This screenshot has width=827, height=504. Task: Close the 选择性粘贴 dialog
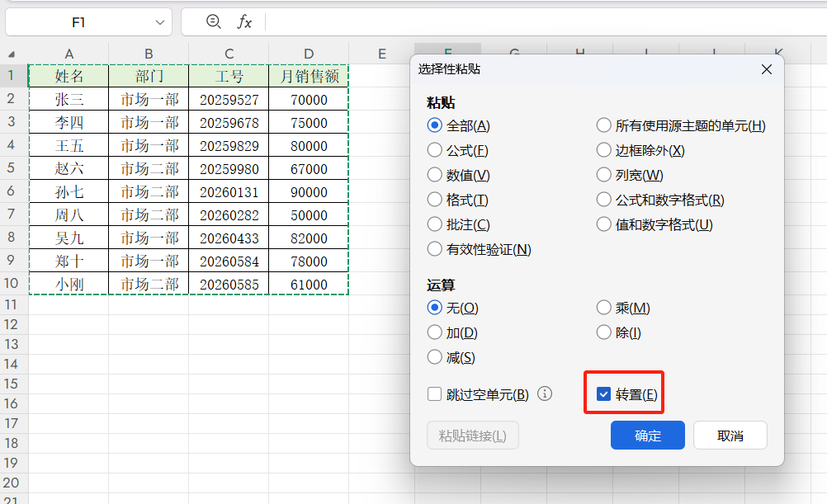click(x=766, y=69)
